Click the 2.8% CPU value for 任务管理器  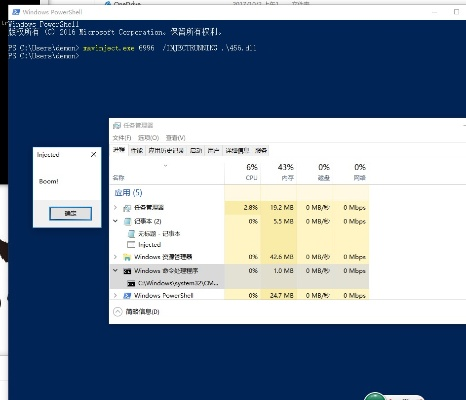coord(251,208)
